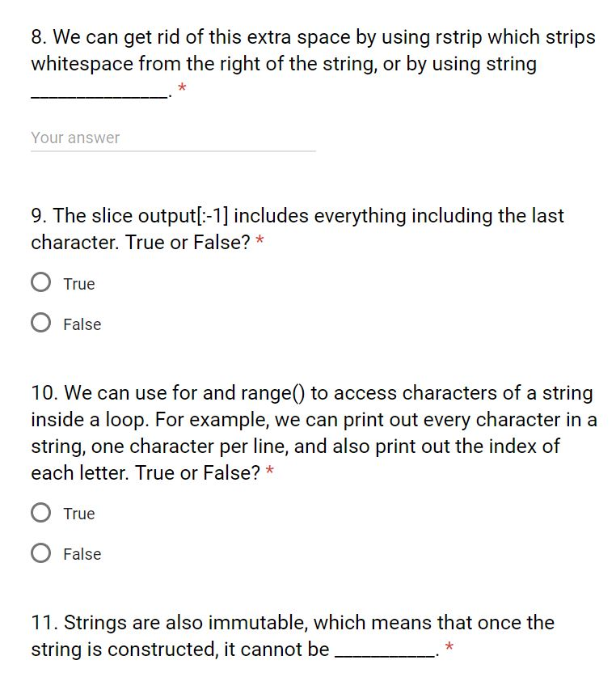The width and height of the screenshot is (616, 673).
Task: Click the red asterisk on question 8
Action: coord(182,88)
